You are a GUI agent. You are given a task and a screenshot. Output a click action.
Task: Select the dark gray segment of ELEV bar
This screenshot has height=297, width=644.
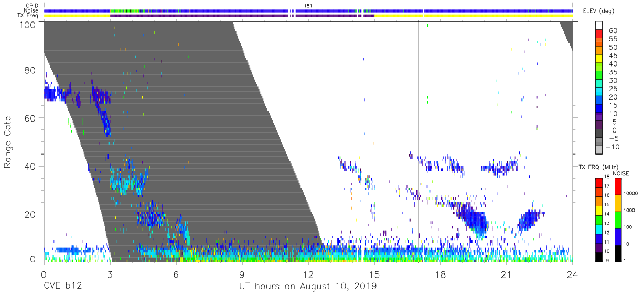pos(599,133)
